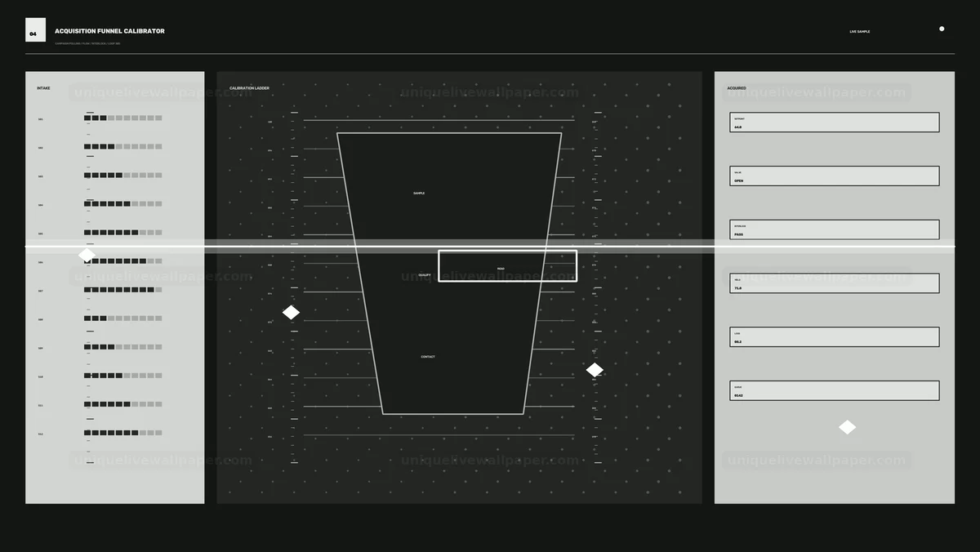Select the Sample stage of the funnel
Viewport: 980px width, 552px height.
[419, 194]
